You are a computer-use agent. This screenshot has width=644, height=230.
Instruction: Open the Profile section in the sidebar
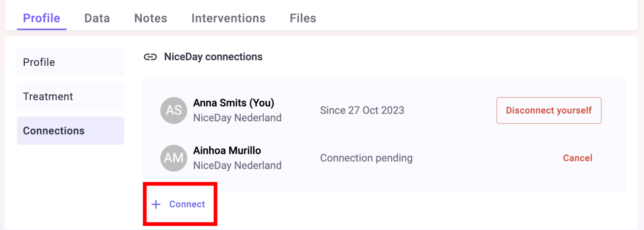pyautogui.click(x=71, y=62)
